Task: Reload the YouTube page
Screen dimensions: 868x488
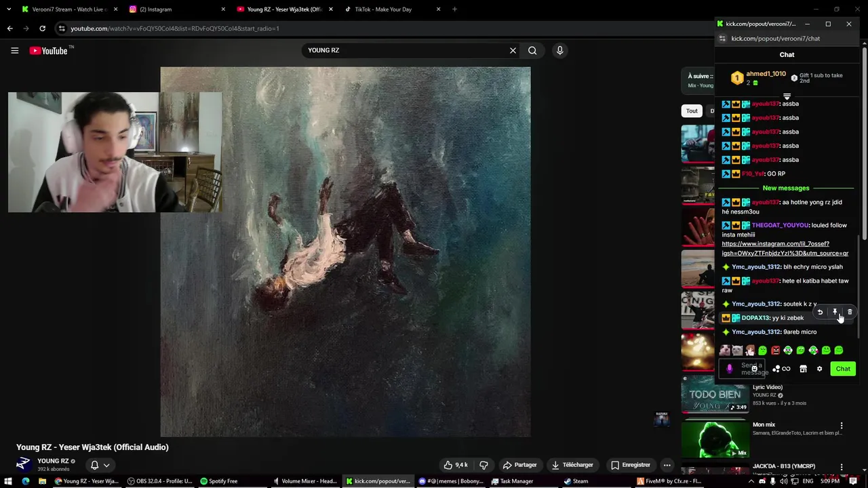Action: (42, 28)
